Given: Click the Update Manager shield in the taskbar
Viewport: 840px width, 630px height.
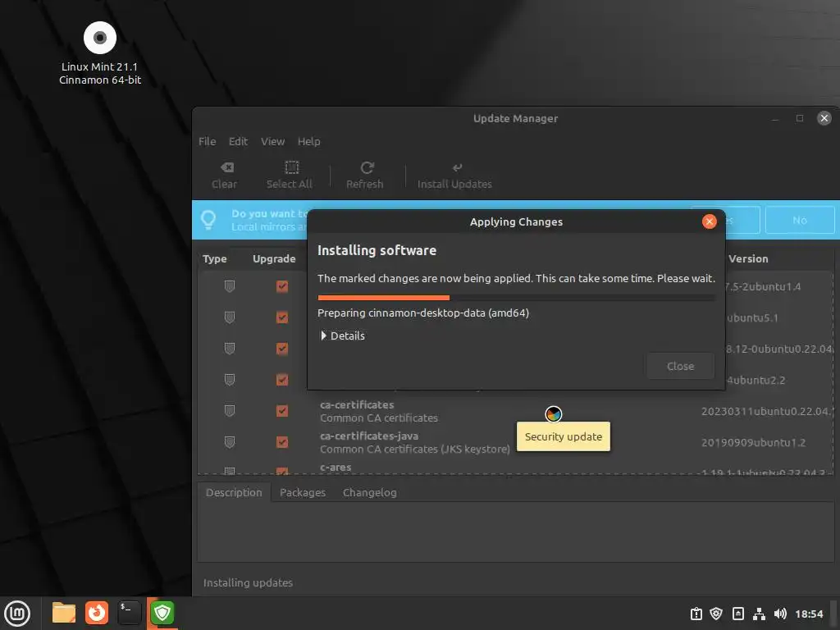Looking at the screenshot, I should point(162,613).
